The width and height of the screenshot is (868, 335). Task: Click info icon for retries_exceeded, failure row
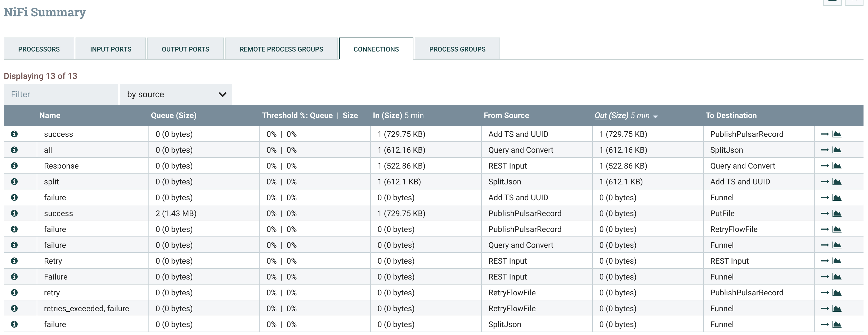[x=14, y=308]
